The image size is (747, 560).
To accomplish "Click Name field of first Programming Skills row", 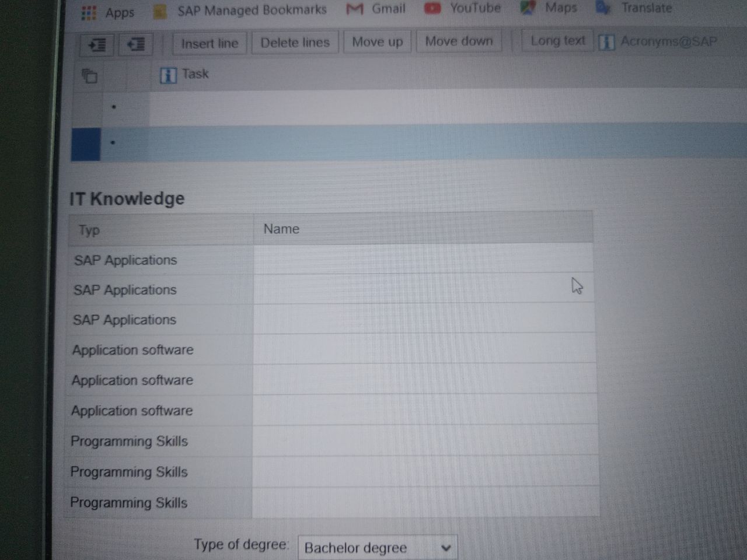I will coord(425,440).
